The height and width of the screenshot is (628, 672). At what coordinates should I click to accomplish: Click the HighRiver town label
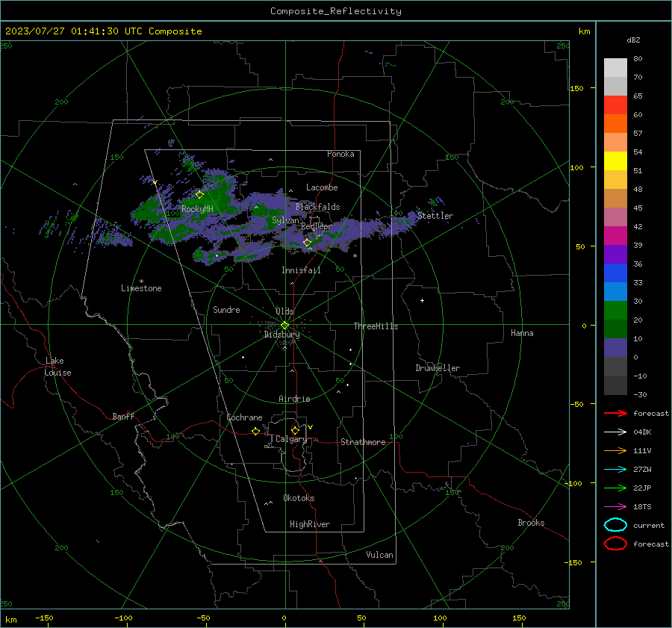pos(310,524)
